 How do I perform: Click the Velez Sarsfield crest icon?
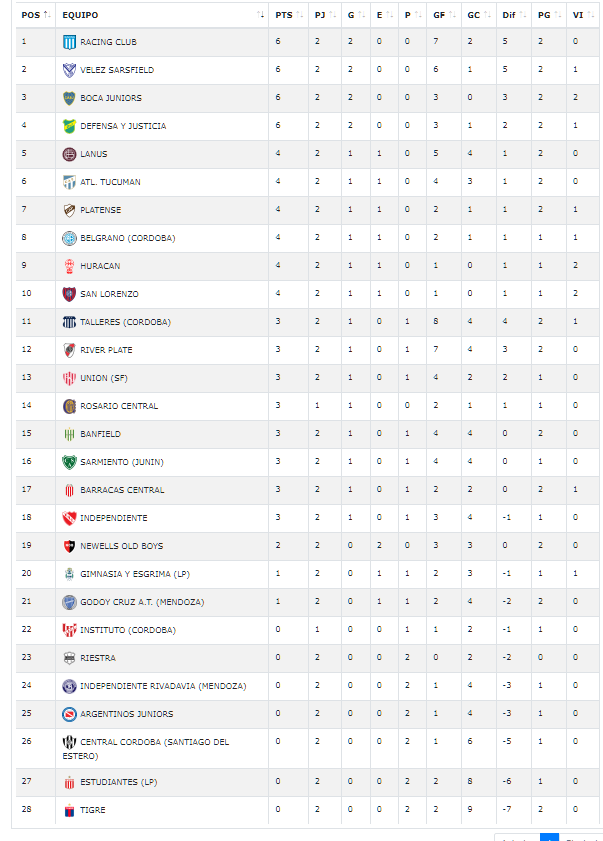pos(69,70)
